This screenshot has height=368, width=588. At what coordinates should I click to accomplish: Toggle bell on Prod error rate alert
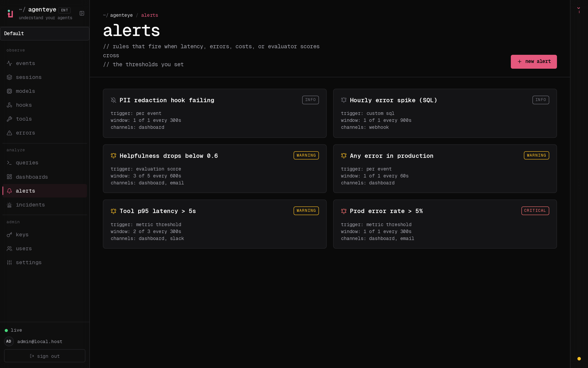coord(344,211)
